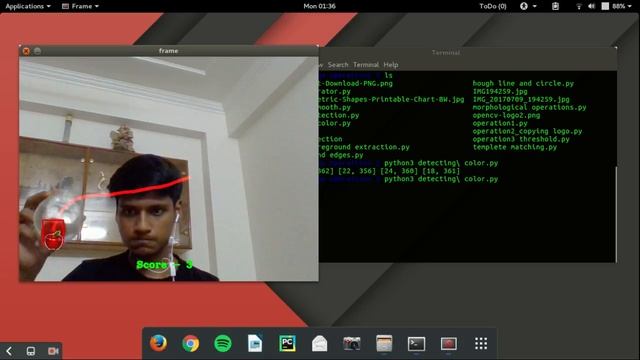Click the red video recorder icon in bottom-left panel
This screenshot has height=360, width=640.
click(53, 351)
